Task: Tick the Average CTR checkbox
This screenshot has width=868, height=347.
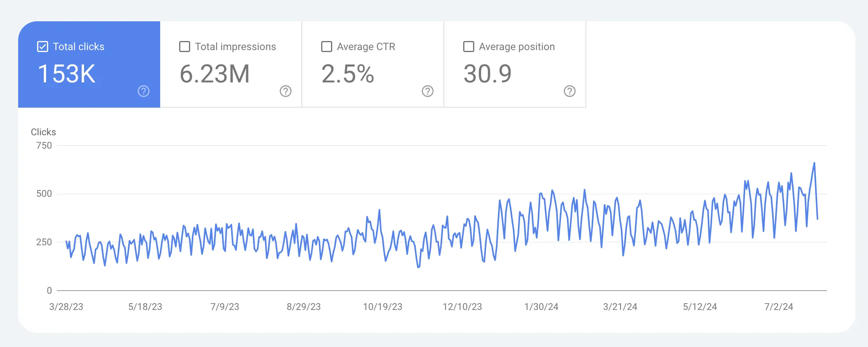Action: tap(327, 47)
